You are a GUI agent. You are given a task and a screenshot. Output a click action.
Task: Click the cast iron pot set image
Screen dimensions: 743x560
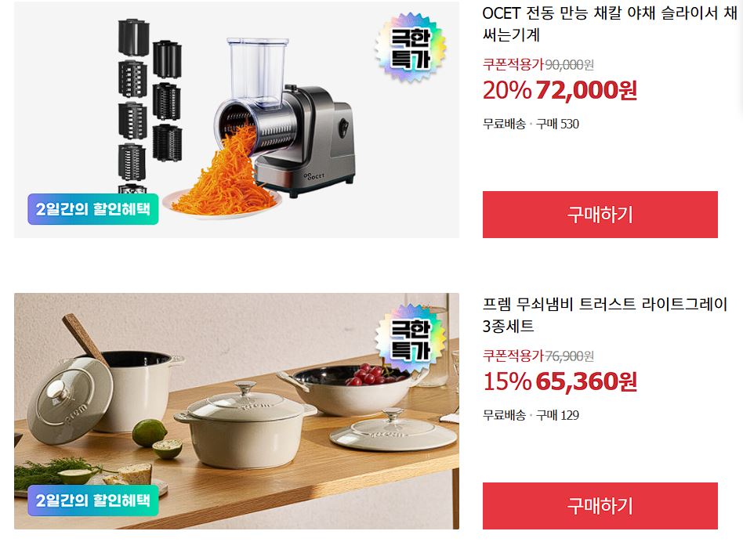[237, 411]
